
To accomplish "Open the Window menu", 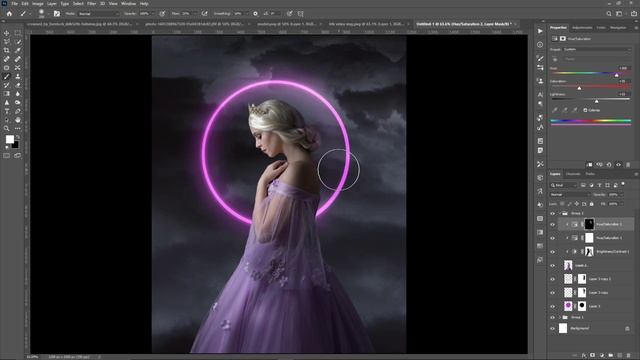I will (x=129, y=4).
